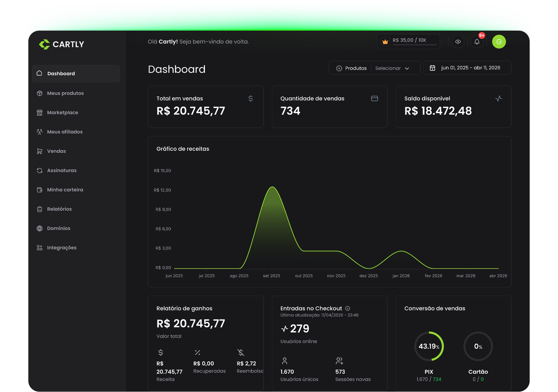Go to Marketplace in the sidebar
Image resolution: width=558 pixels, height=392 pixels.
pyautogui.click(x=63, y=113)
